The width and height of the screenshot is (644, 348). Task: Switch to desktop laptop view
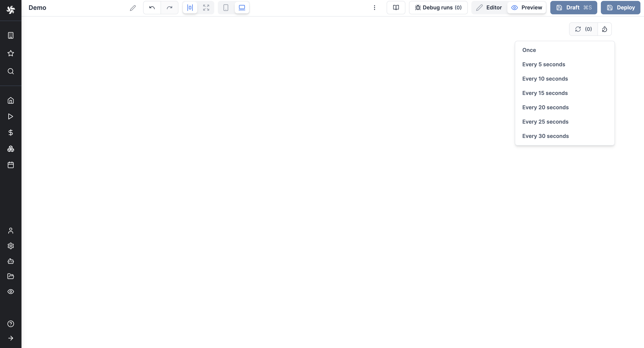tap(242, 8)
